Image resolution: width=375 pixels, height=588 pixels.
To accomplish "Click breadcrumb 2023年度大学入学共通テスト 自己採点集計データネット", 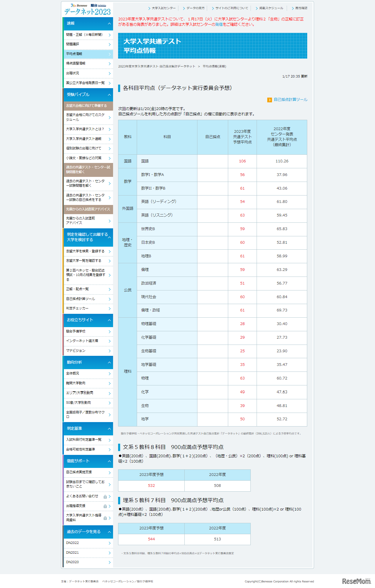I will (157, 67).
